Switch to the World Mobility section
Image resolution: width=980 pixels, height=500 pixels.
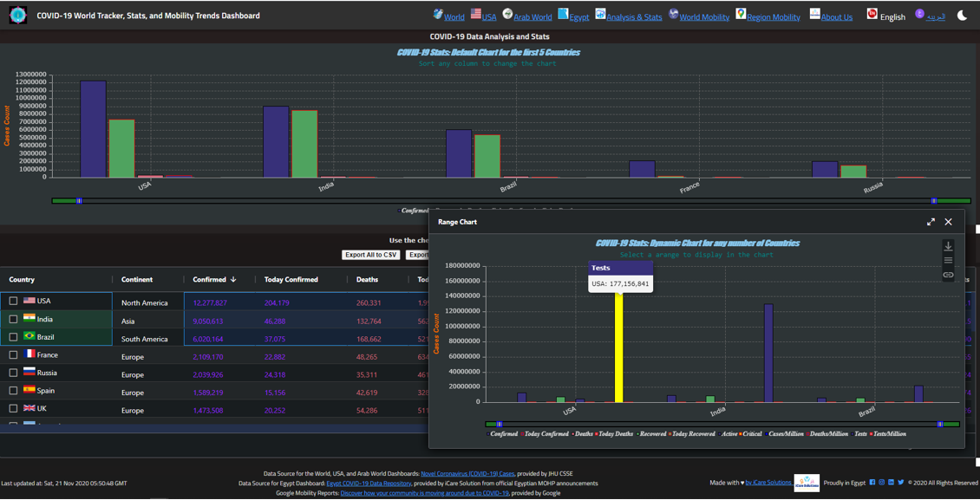pyautogui.click(x=703, y=16)
